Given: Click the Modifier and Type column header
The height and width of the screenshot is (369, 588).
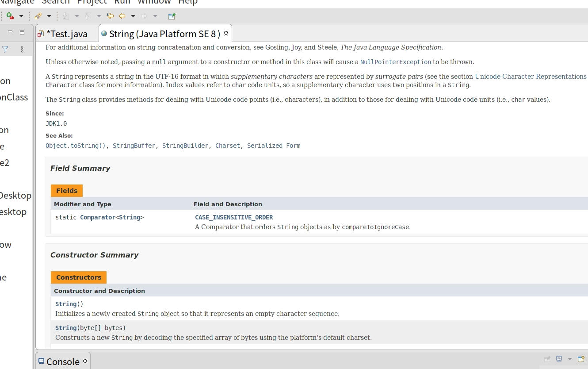Looking at the screenshot, I should pos(83,204).
